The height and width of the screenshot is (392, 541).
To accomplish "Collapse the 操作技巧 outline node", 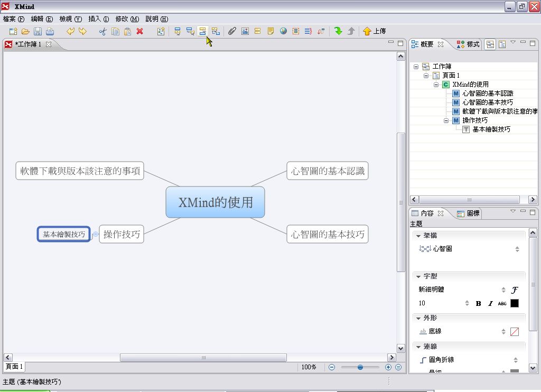I will click(446, 120).
